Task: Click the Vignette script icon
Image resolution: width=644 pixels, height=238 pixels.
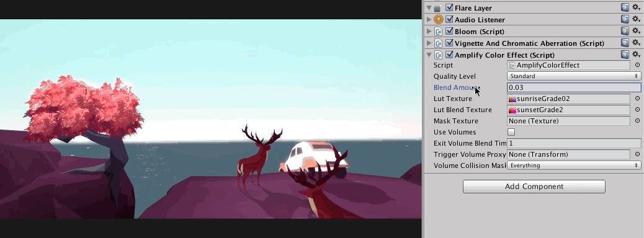Action: [x=438, y=43]
